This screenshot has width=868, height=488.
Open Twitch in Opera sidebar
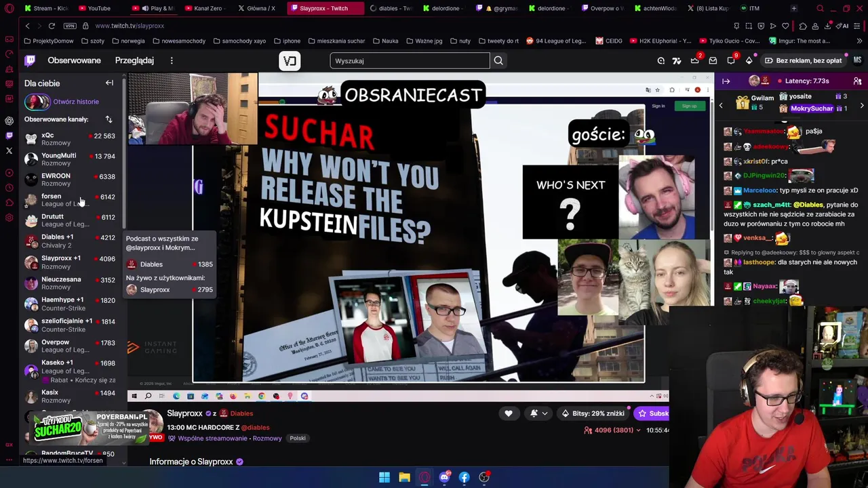[9, 136]
